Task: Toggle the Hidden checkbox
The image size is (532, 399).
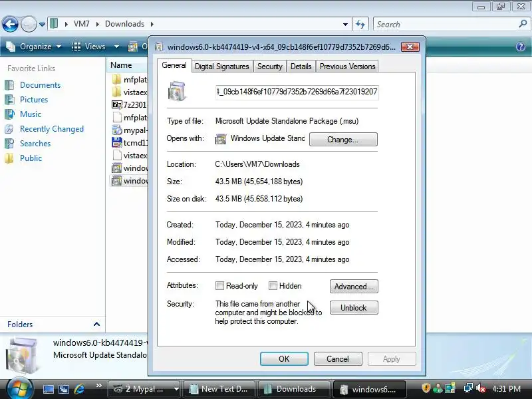Action: [273, 286]
